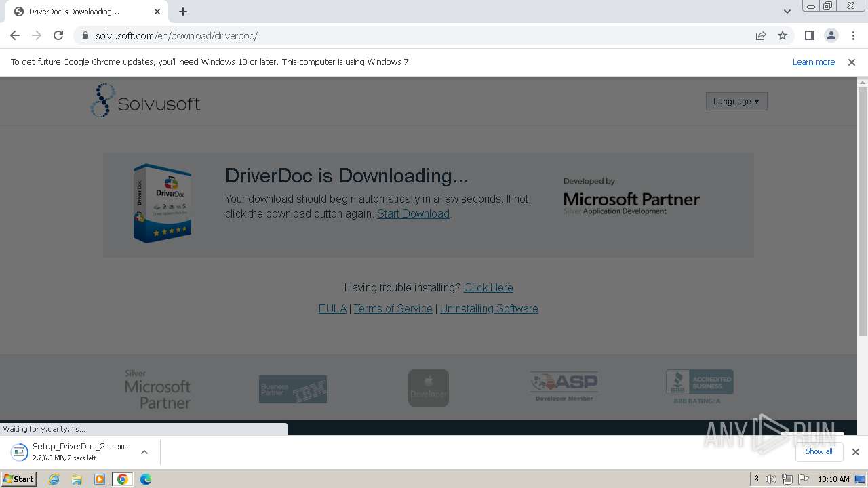Close the downloads bar

[855, 451]
